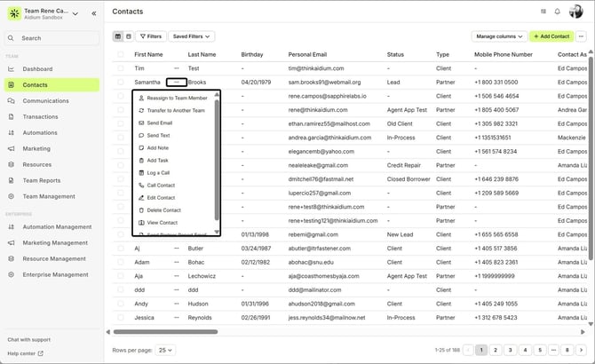Image resolution: width=595 pixels, height=364 pixels.
Task: Open the notifications bell icon
Action: (557, 12)
